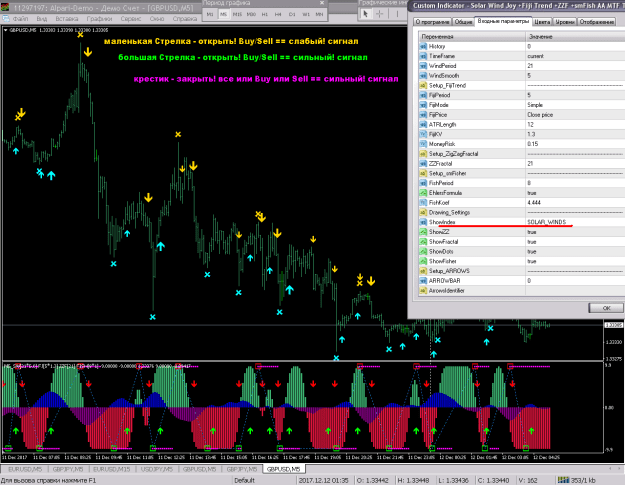Click the MoneyRisk parameter icon
The image size is (625, 485).
423,144
